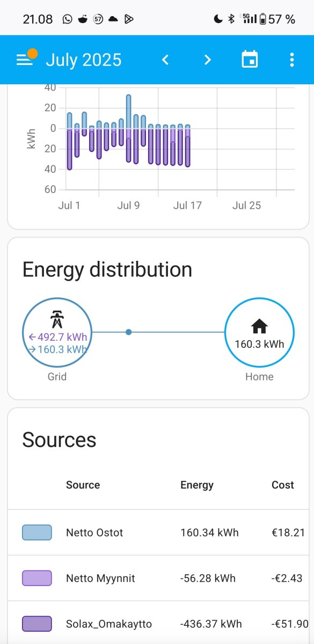Tap the Home circle showing 160.3 kWh
The width and height of the screenshot is (314, 644).
click(x=259, y=332)
